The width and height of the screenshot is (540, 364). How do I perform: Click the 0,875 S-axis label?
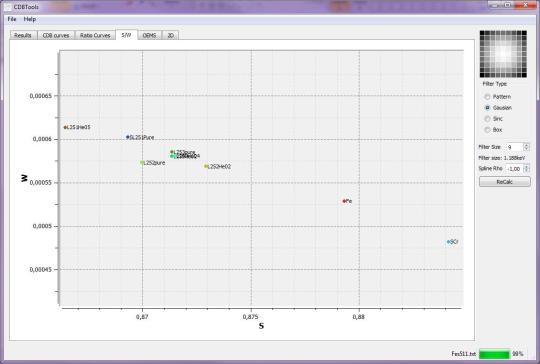click(251, 317)
